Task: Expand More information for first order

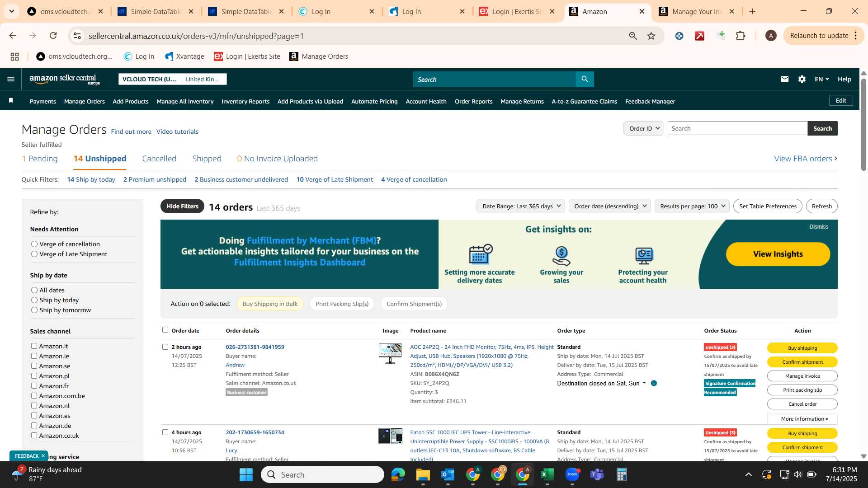Action: (802, 419)
